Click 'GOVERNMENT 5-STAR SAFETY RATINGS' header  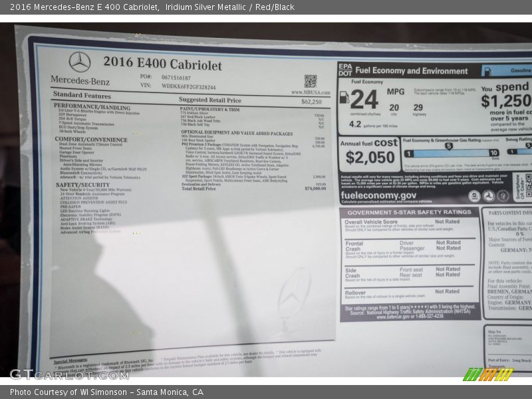coord(409,212)
